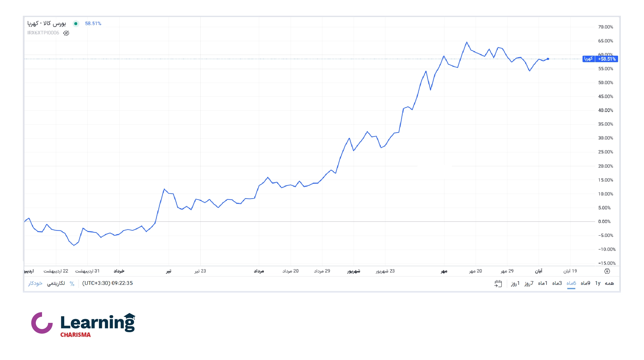Switch to the 3ماه three-month range
This screenshot has height=360, width=644.
coord(557,284)
